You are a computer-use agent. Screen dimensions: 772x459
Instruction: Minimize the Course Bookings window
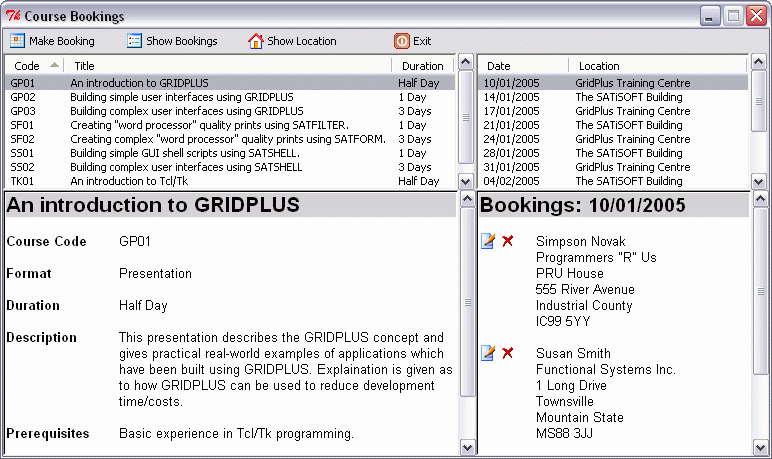pyautogui.click(x=709, y=16)
